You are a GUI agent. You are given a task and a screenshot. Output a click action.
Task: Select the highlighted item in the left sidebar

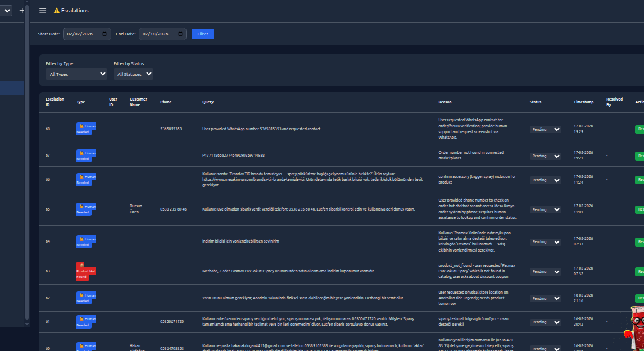tap(11, 88)
